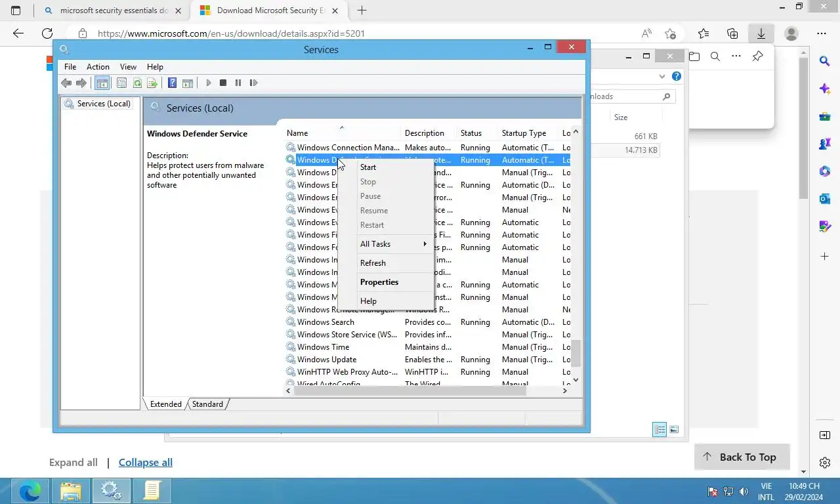Open the blue Help icon in Services toolbar
The image size is (840, 504).
172,83
